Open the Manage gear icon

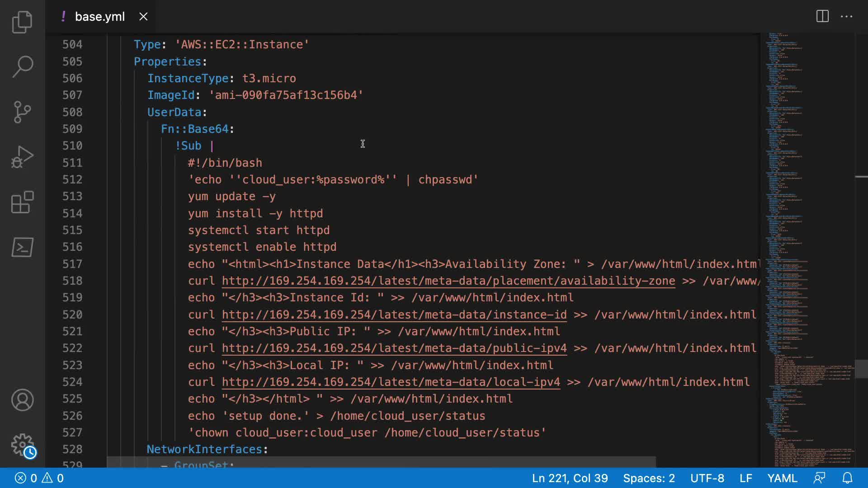tap(22, 445)
